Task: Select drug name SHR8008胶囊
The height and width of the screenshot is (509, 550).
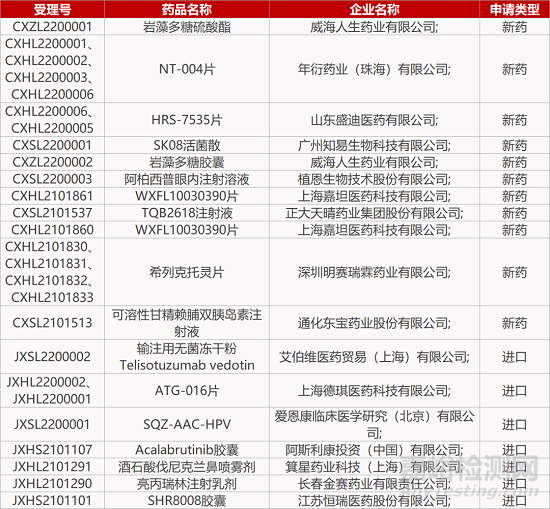Action: pyautogui.click(x=187, y=500)
